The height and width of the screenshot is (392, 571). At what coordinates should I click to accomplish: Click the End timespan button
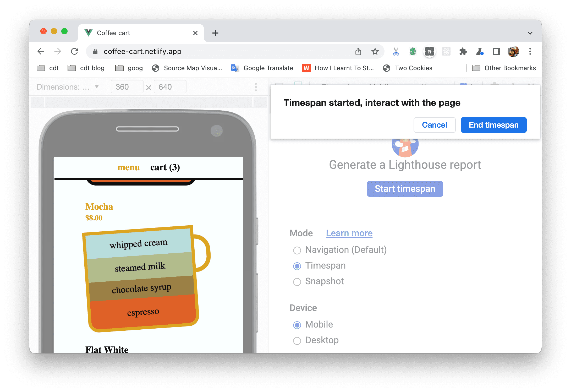494,125
